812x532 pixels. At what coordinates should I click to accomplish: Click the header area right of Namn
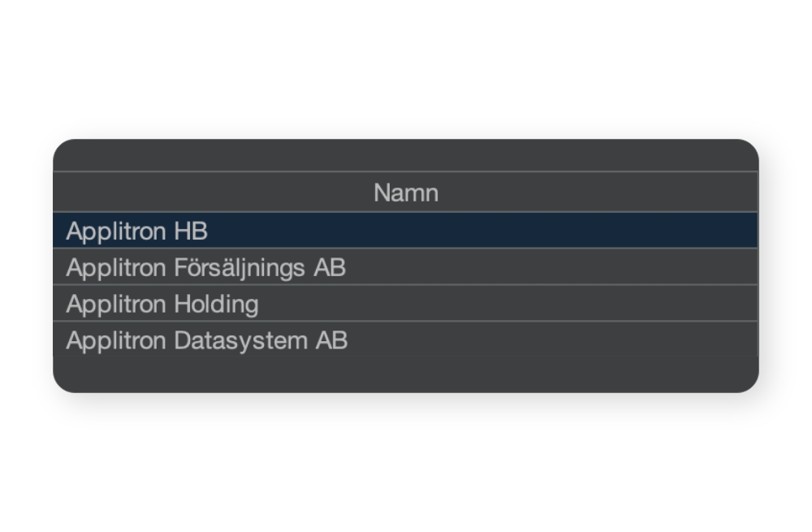(598, 192)
